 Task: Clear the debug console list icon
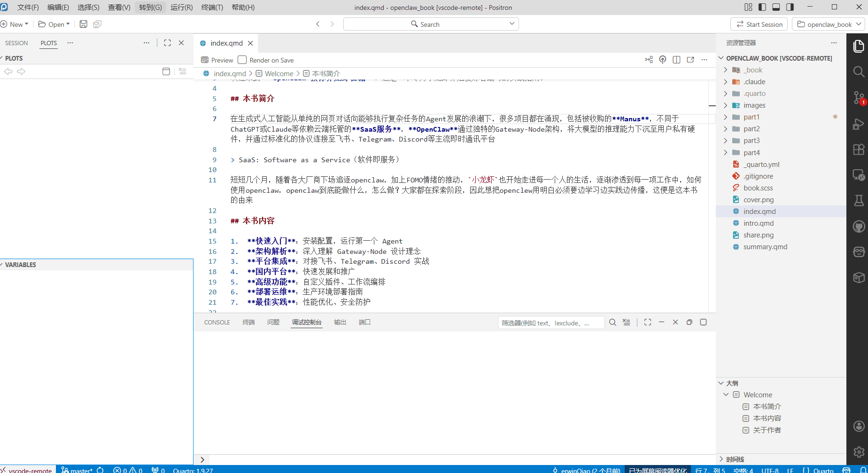pyautogui.click(x=627, y=322)
